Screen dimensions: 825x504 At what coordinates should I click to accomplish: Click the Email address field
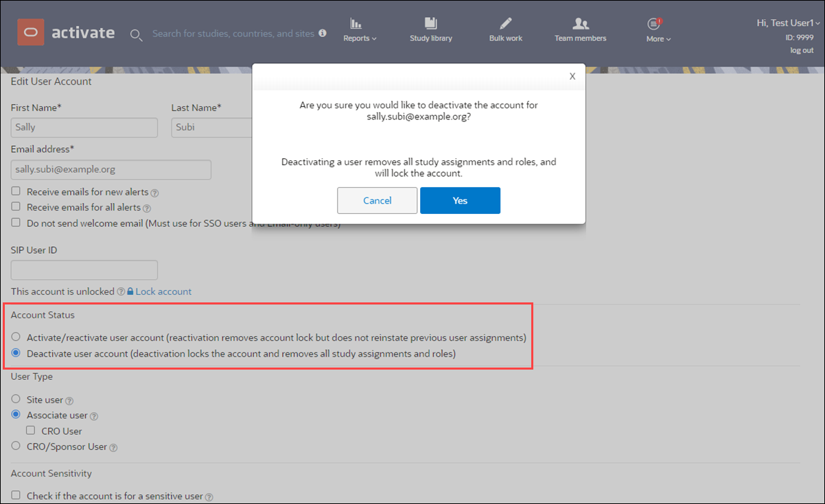click(111, 170)
